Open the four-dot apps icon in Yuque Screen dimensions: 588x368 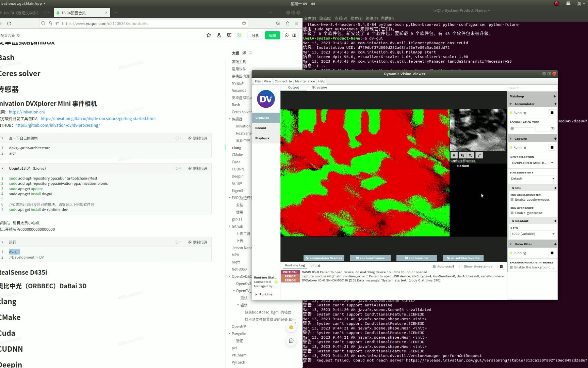click(240, 35)
